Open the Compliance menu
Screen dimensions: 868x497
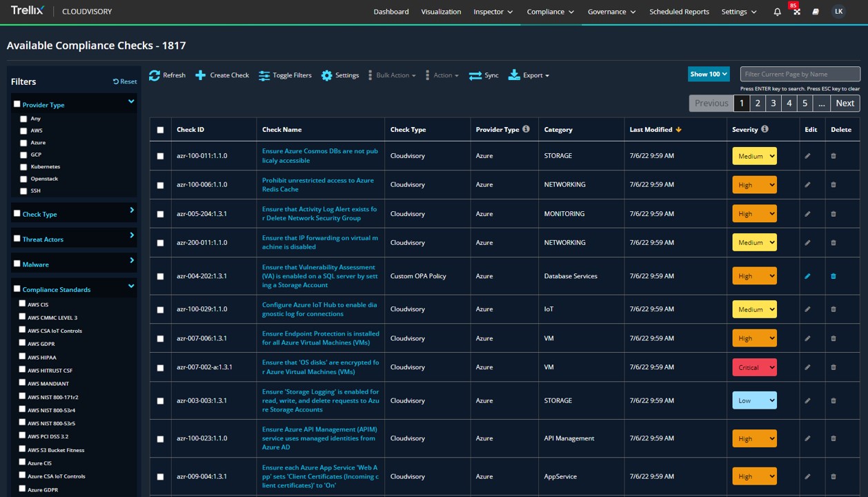pos(550,12)
